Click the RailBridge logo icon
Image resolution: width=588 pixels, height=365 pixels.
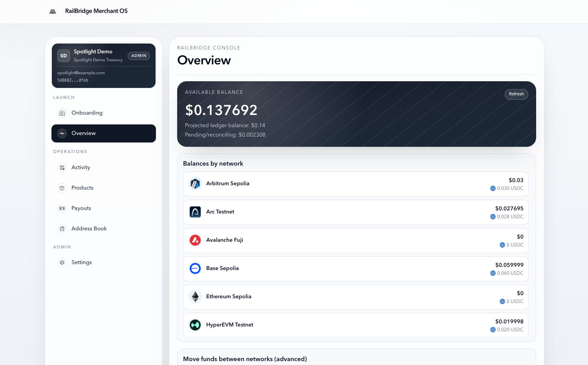53,11
